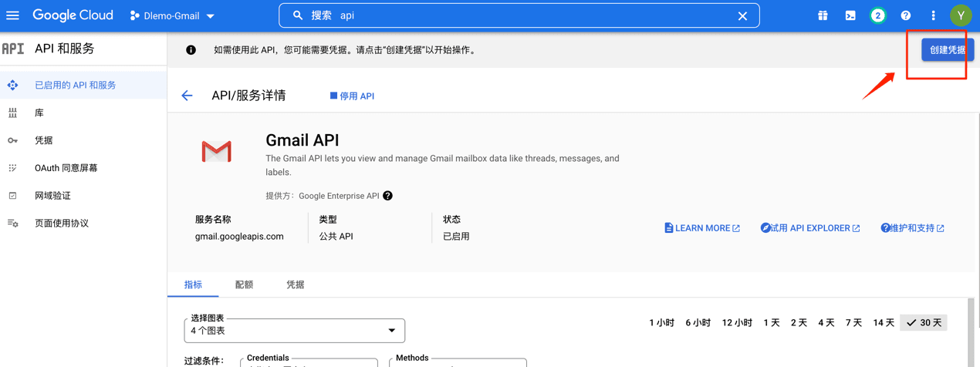Go back using the left arrow

tap(187, 96)
